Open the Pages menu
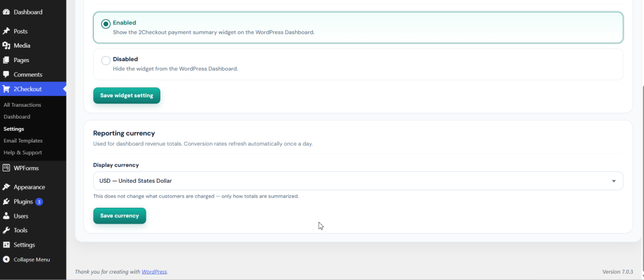Viewport: 644px width, 280px height. tap(33, 60)
